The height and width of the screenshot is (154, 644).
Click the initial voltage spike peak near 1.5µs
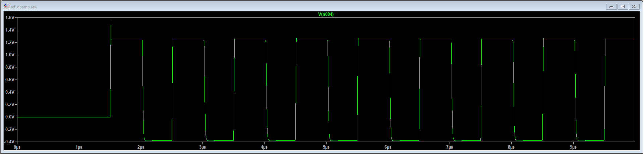(111, 21)
